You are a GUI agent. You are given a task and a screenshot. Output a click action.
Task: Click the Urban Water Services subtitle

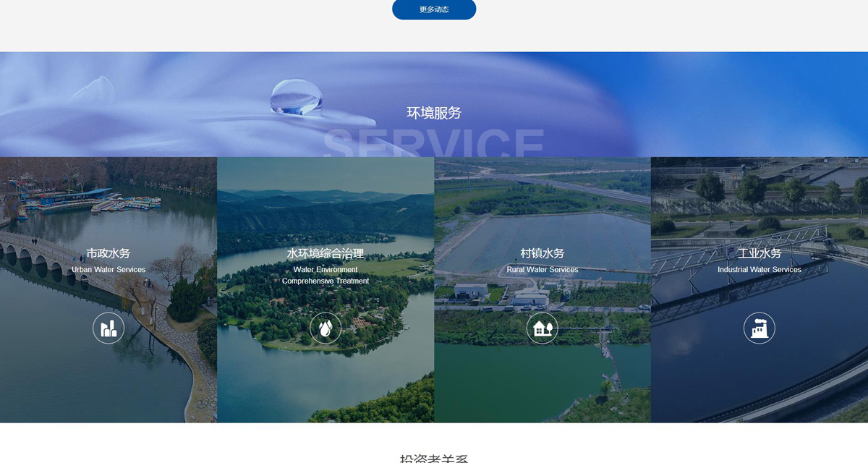109,270
